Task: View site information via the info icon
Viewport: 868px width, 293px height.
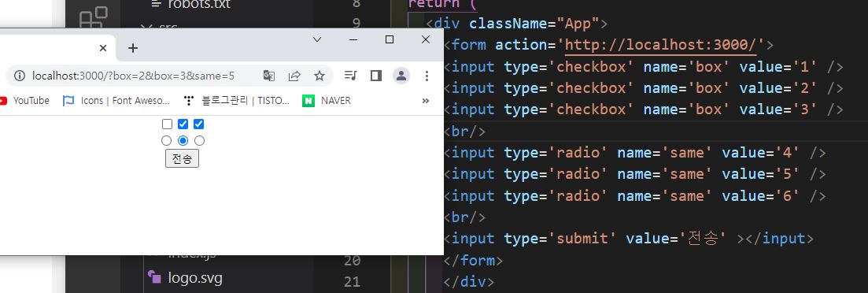Action: point(20,76)
